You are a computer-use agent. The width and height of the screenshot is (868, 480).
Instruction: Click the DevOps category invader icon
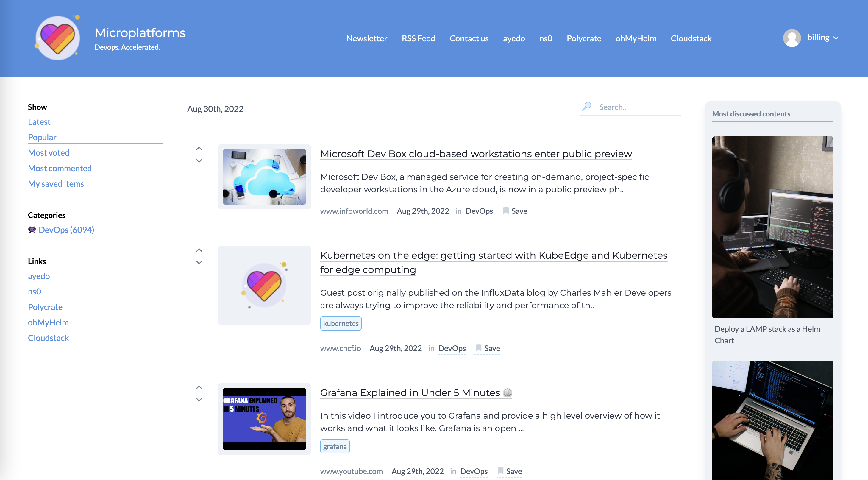[x=32, y=230]
